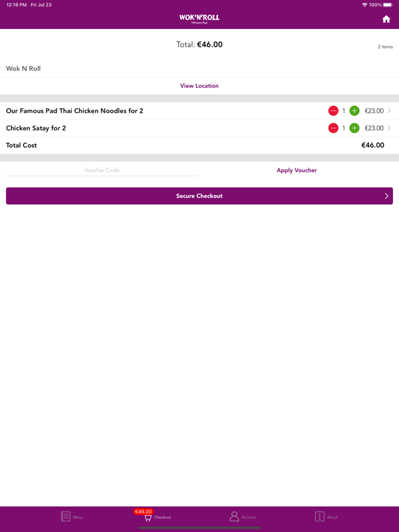Screen dimensions: 399x532
Task: Go to the About tab
Action: click(326, 517)
